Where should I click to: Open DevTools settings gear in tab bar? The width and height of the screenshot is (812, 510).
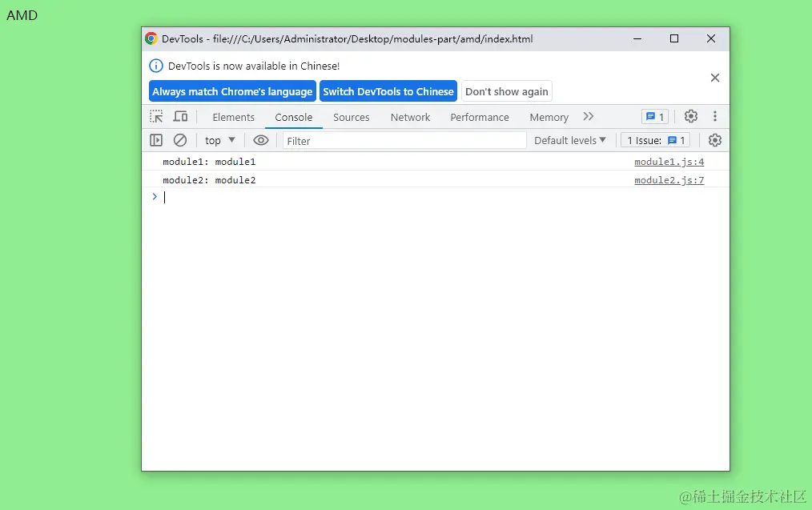point(691,117)
